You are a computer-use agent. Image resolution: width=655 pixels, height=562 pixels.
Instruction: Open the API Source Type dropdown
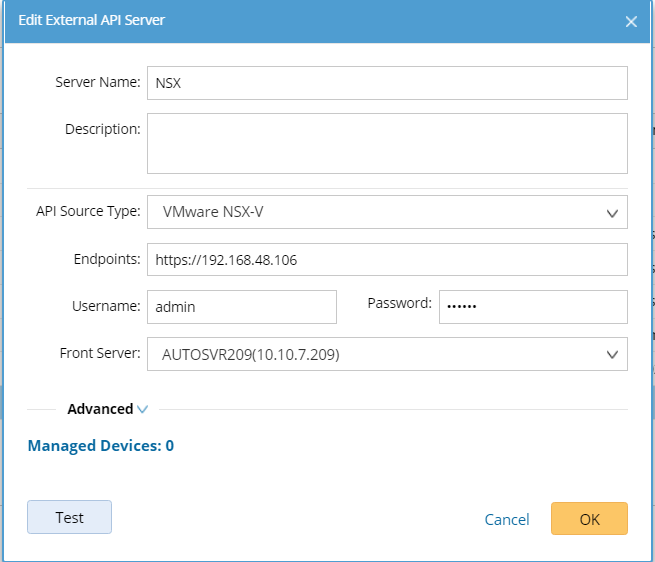pyautogui.click(x=387, y=212)
